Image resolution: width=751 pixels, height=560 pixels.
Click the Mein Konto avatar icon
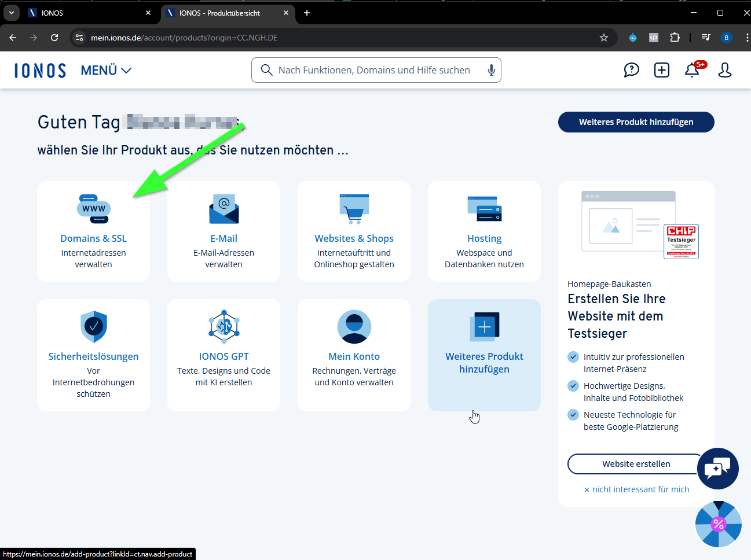click(354, 327)
